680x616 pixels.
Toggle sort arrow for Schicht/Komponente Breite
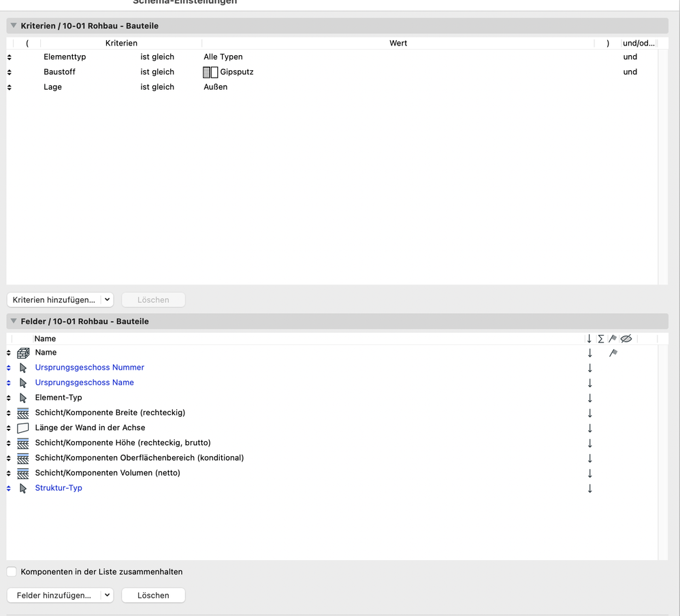pos(589,413)
